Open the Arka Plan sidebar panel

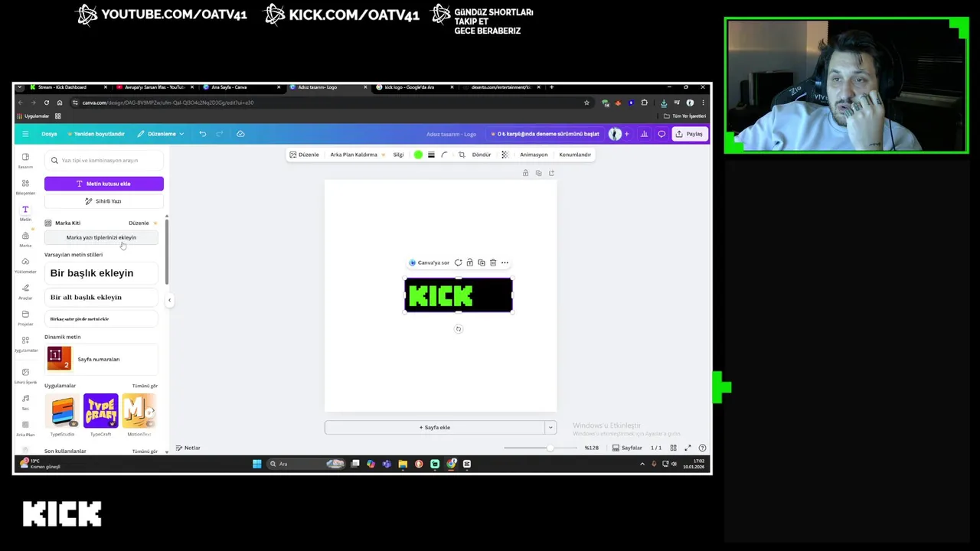(x=25, y=428)
